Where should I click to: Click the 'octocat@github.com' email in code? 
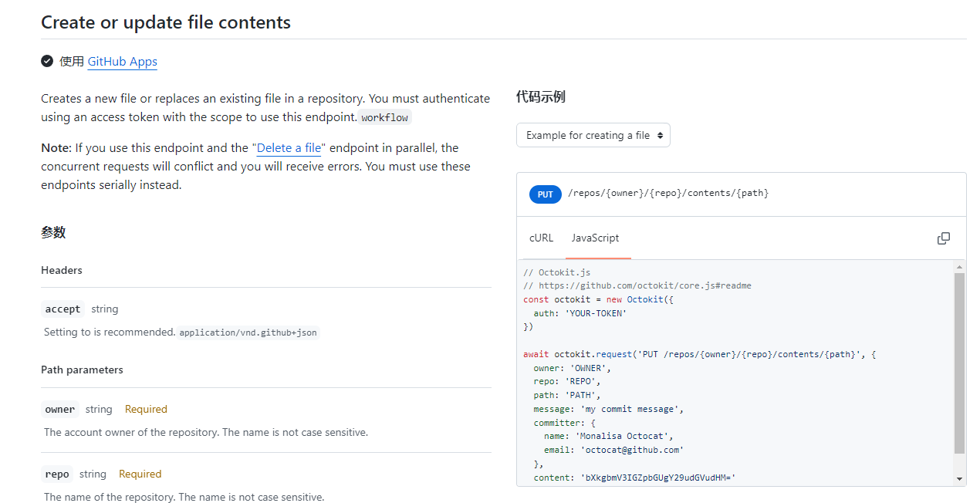click(x=632, y=450)
